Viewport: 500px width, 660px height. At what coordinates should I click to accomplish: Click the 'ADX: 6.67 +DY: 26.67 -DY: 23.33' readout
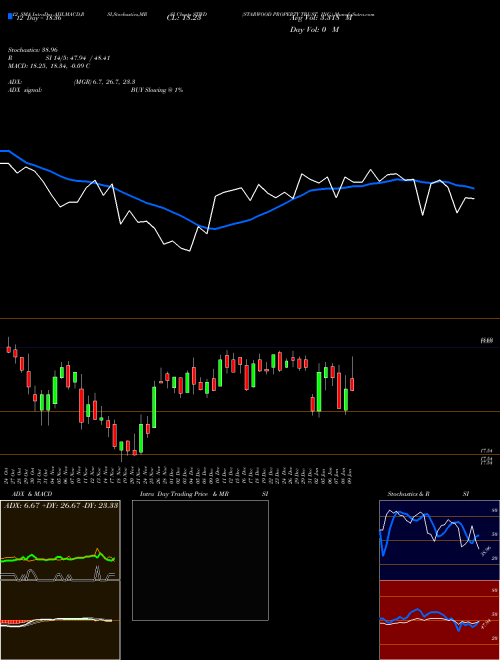pos(61,505)
